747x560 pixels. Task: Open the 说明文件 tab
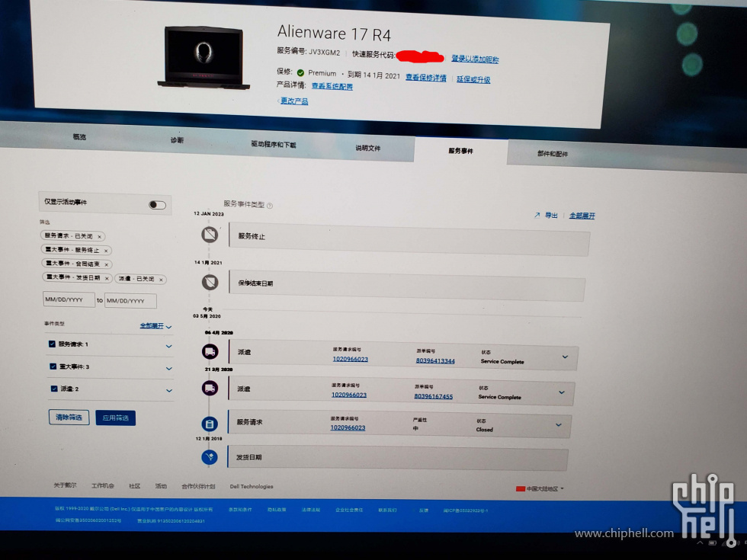(x=367, y=148)
